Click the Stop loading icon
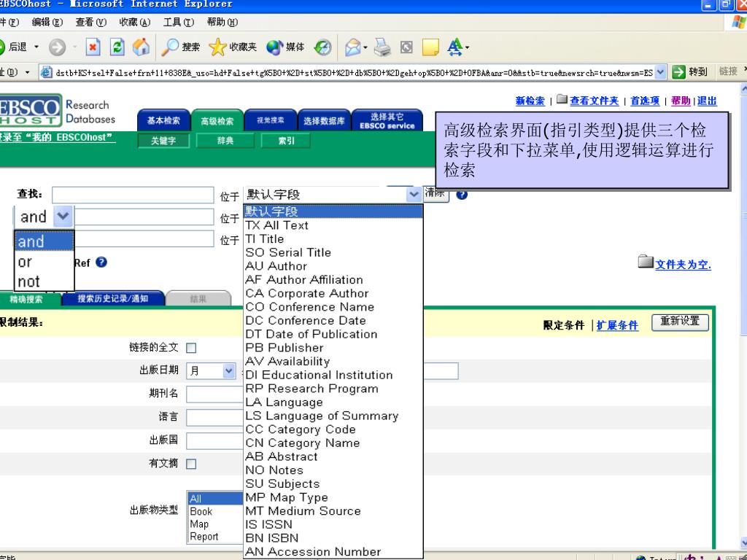This screenshot has height=560, width=747. tap(93, 47)
